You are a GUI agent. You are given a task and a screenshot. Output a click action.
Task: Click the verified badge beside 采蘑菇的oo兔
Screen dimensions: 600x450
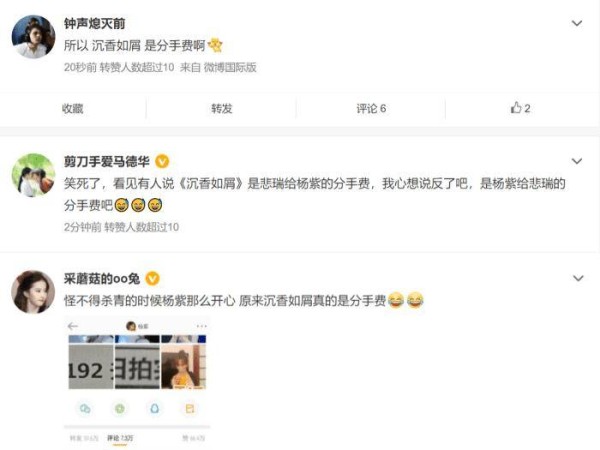coord(152,278)
